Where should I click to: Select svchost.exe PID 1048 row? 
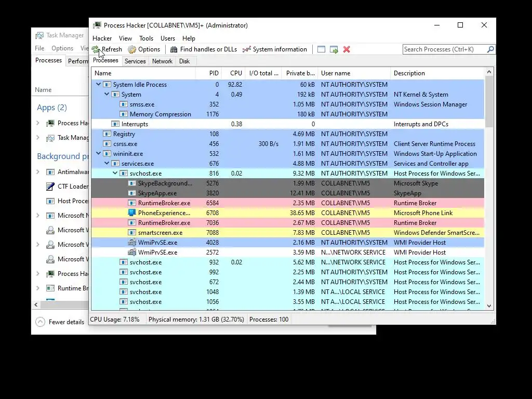[x=288, y=292]
